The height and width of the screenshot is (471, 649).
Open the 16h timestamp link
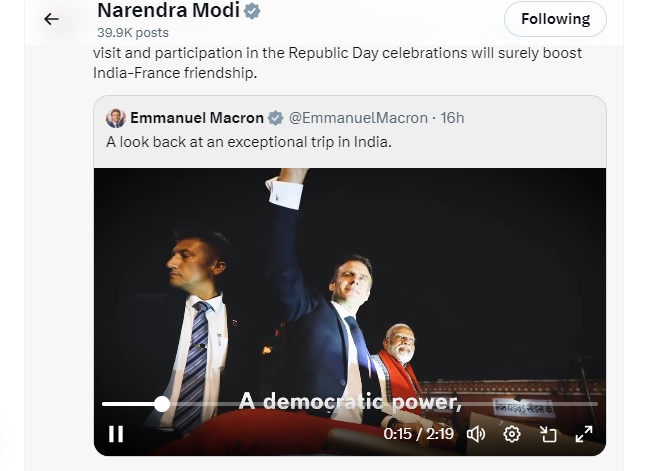tap(452, 118)
